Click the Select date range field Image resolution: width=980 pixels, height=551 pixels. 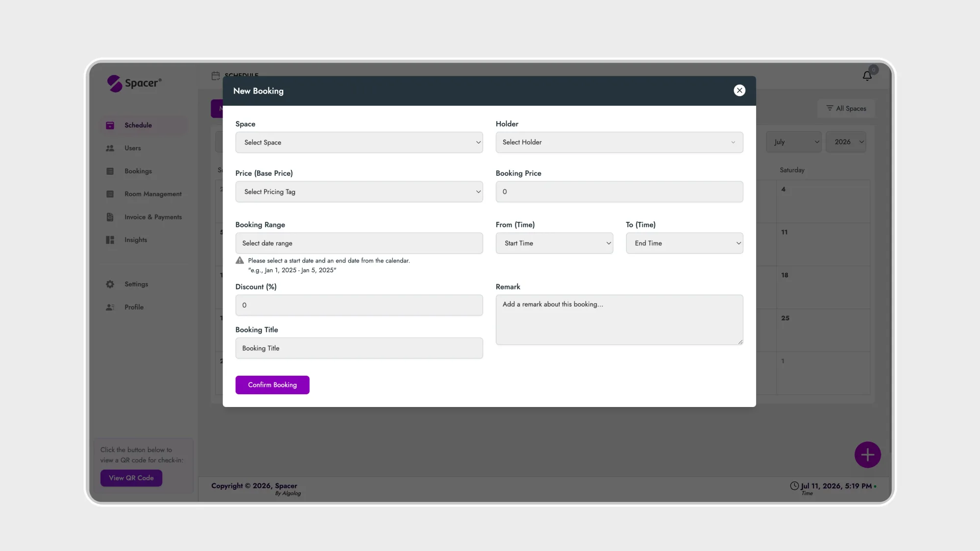pos(359,243)
